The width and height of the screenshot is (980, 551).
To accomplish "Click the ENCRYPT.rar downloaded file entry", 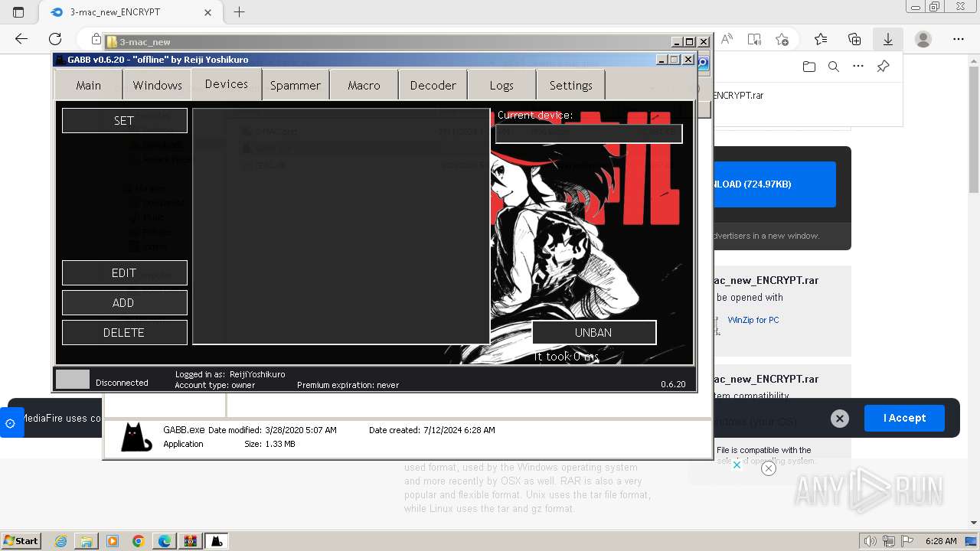I will (738, 96).
